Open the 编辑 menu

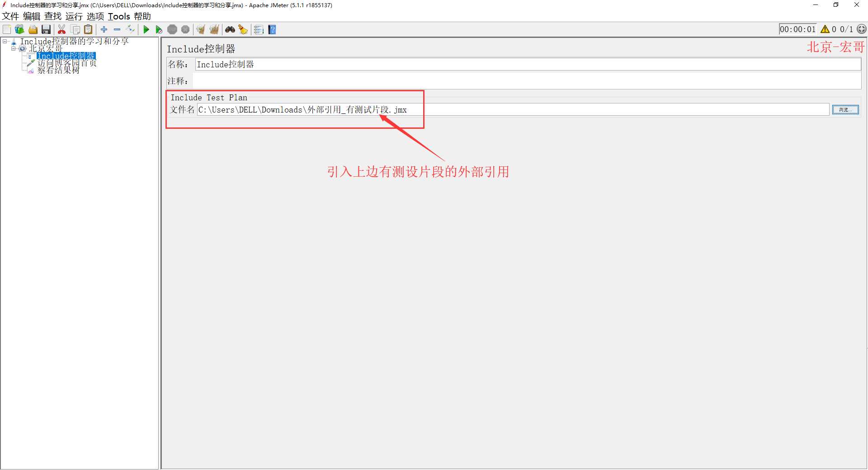pos(32,16)
